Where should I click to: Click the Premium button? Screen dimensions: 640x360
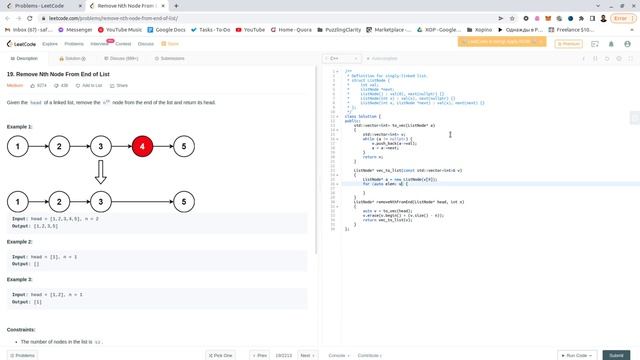[x=569, y=44]
